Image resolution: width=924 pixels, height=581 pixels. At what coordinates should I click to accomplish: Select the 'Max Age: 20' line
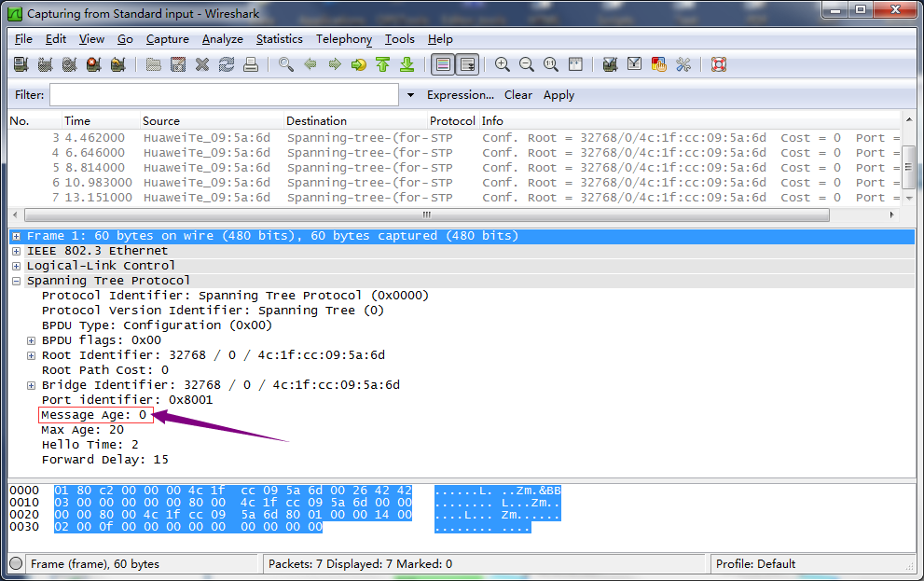coord(82,430)
